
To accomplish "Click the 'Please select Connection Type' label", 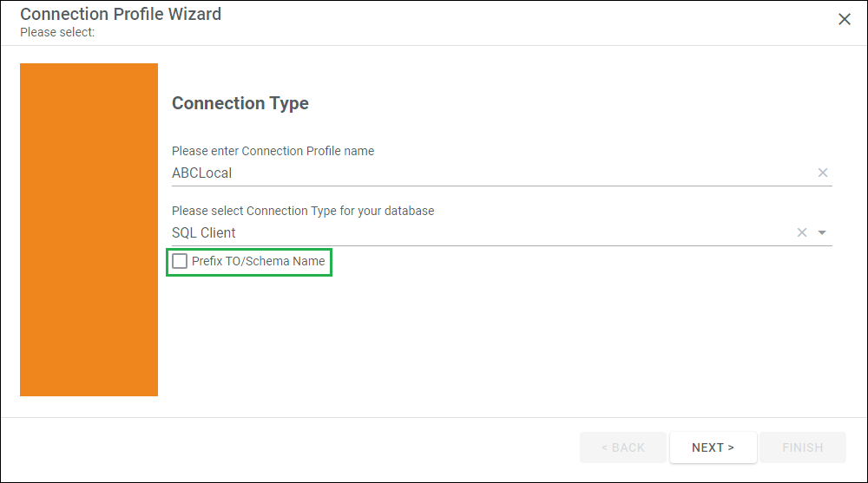I will pos(303,211).
